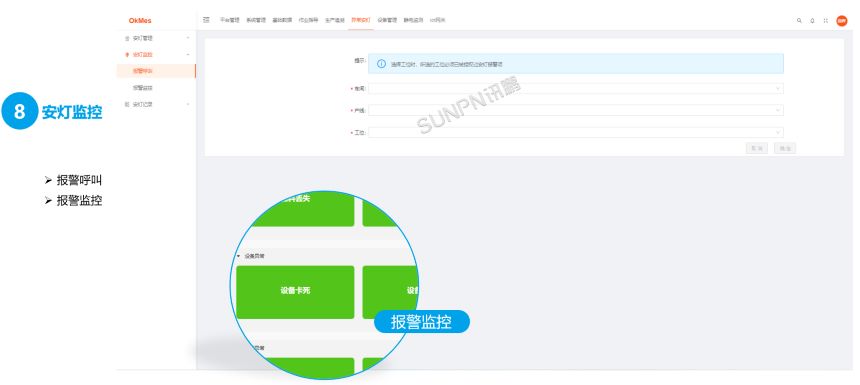Open the 平台管理 top navigation tab
Image resolution: width=860 pixels, height=385 pixels.
[230, 20]
